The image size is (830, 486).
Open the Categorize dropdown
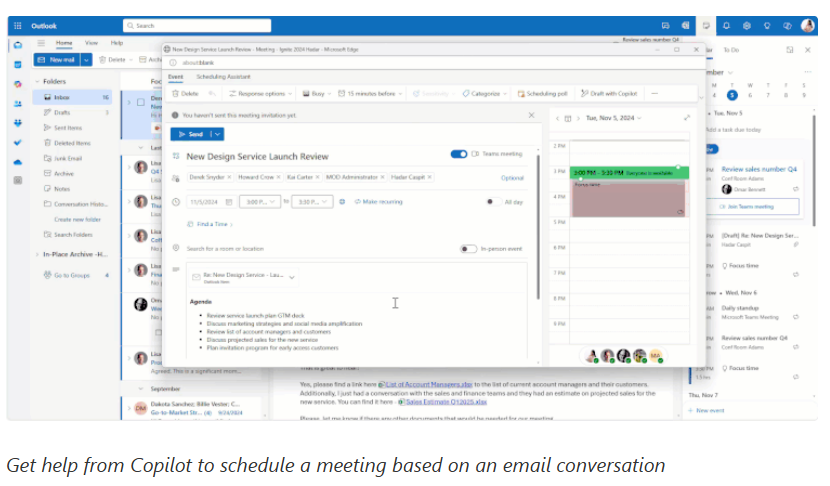[484, 94]
